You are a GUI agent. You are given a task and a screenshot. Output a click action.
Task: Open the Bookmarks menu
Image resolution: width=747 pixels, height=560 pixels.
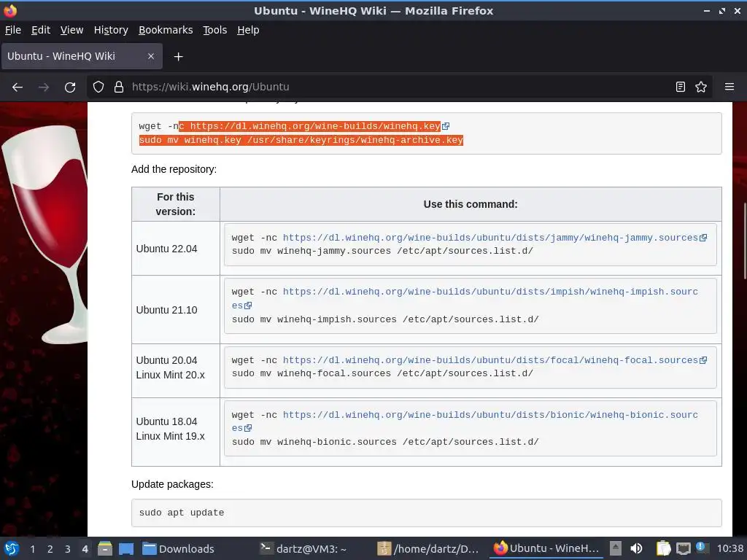(x=166, y=30)
